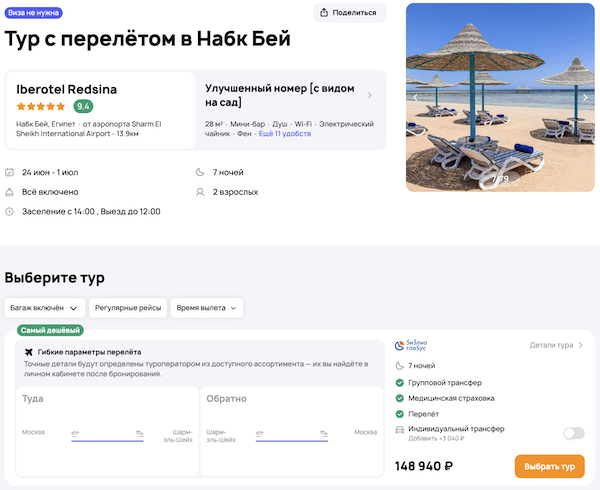Click the calendar icon by 24 июн dates
This screenshot has height=490, width=600.
pyautogui.click(x=10, y=172)
